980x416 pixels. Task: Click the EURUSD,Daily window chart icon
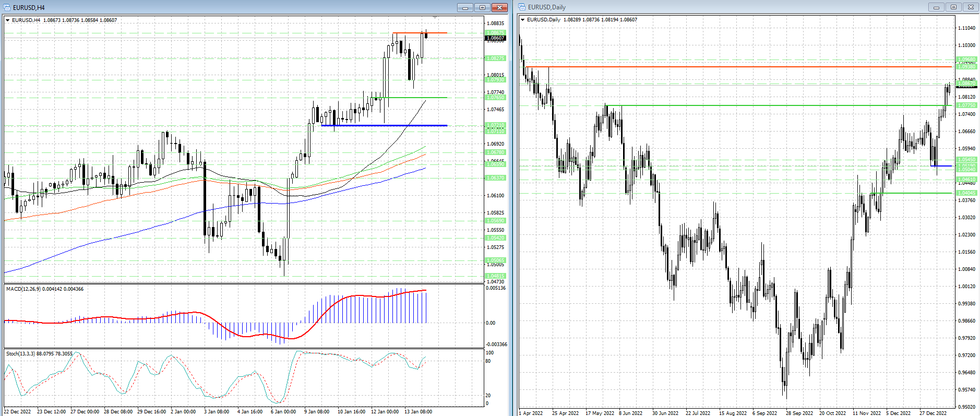click(522, 7)
